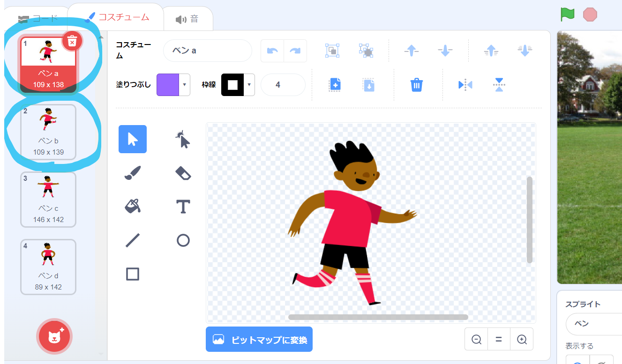Click the Backward one layer arrow
The height and width of the screenshot is (364, 622).
(445, 51)
